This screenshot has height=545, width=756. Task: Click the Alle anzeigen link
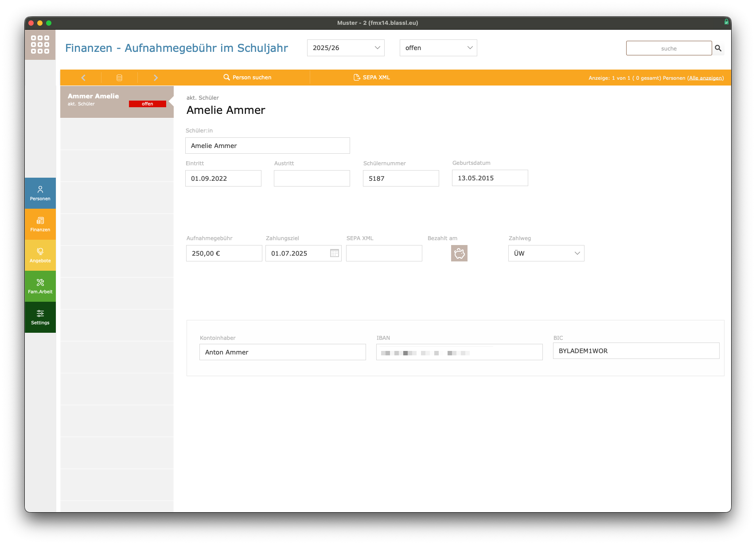[705, 78]
